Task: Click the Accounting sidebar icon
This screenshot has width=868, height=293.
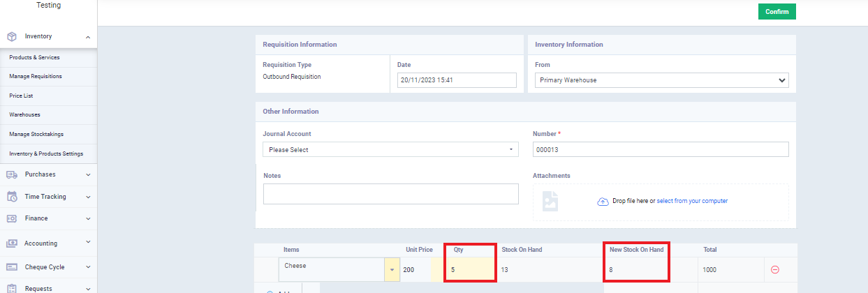Action: [12, 243]
